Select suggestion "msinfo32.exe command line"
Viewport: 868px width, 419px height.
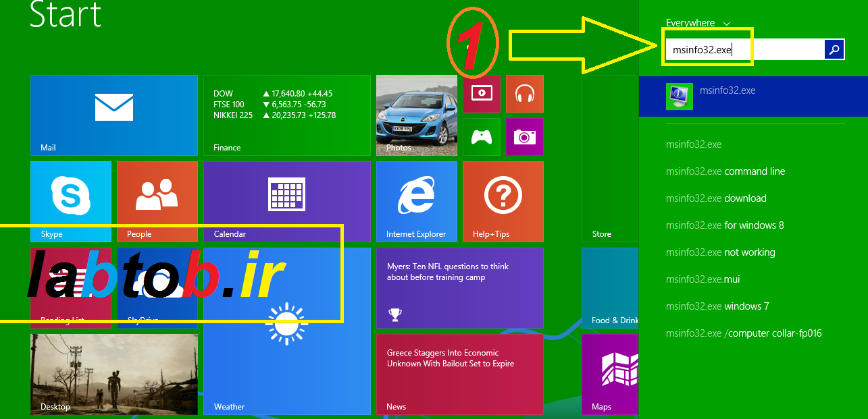tap(725, 171)
